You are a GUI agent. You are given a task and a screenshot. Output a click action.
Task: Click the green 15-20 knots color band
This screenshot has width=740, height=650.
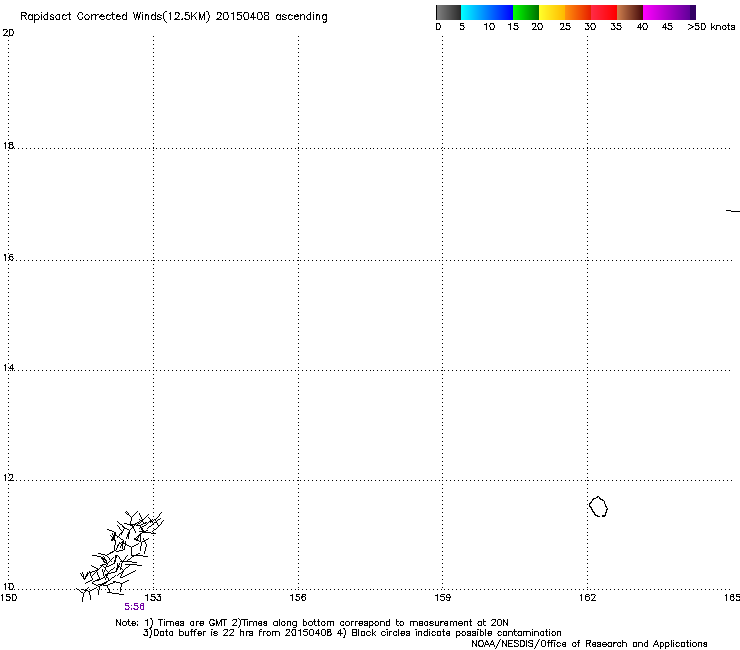coord(526,12)
